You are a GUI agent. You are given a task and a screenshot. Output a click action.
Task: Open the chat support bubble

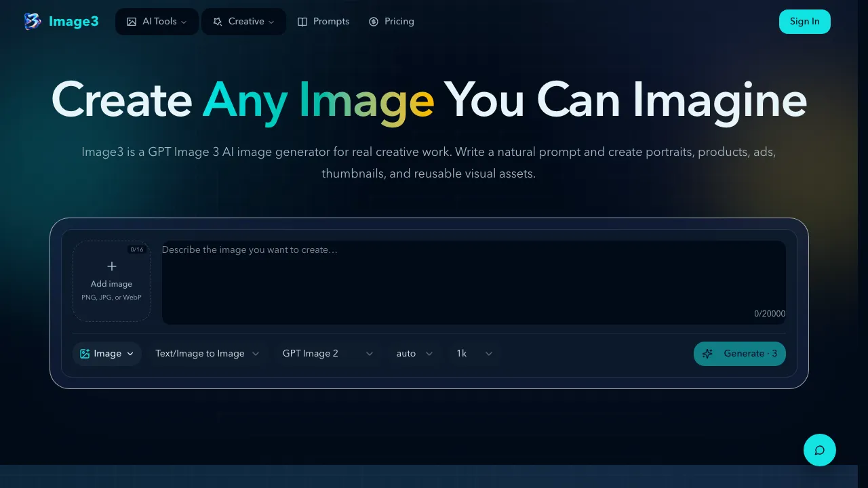tap(820, 450)
